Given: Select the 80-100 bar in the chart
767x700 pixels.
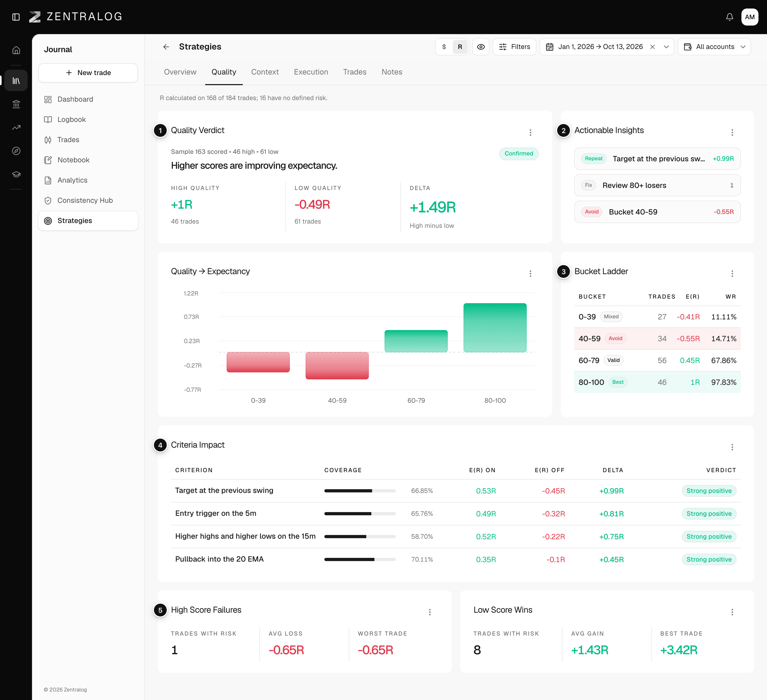Looking at the screenshot, I should click(x=495, y=327).
